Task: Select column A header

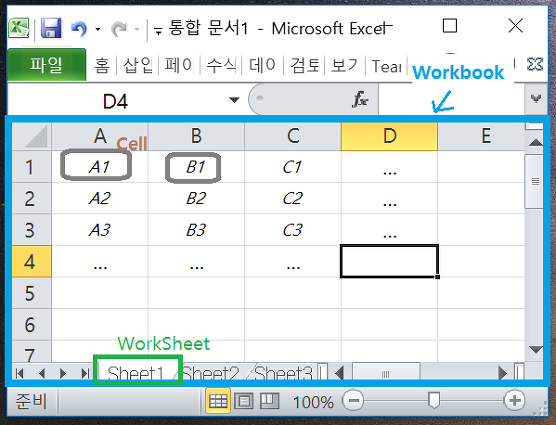Action: [100, 136]
